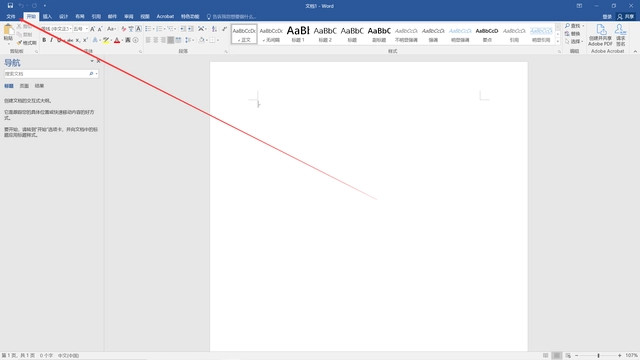Screen dimensions: 640x360
Task: Click the Paste clipboard icon
Action: 8,29
